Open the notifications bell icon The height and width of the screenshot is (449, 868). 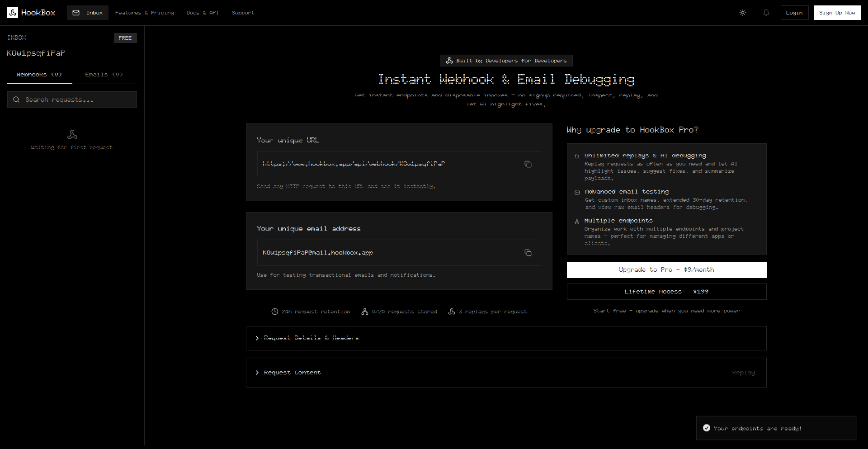(x=766, y=13)
